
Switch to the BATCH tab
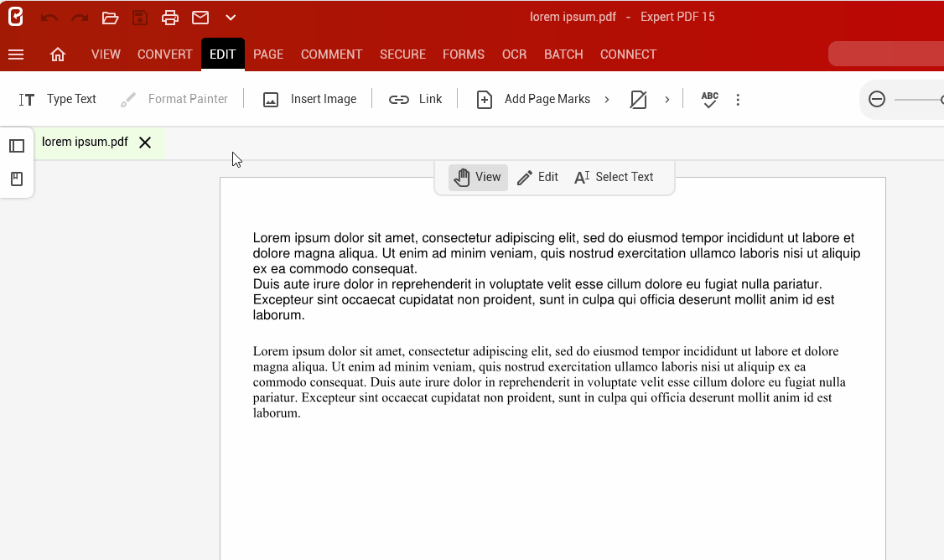tap(563, 54)
